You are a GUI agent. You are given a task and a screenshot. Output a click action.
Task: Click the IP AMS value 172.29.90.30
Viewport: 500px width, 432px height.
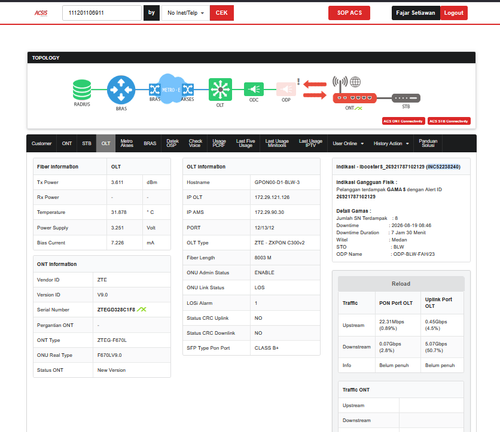tap(269, 212)
